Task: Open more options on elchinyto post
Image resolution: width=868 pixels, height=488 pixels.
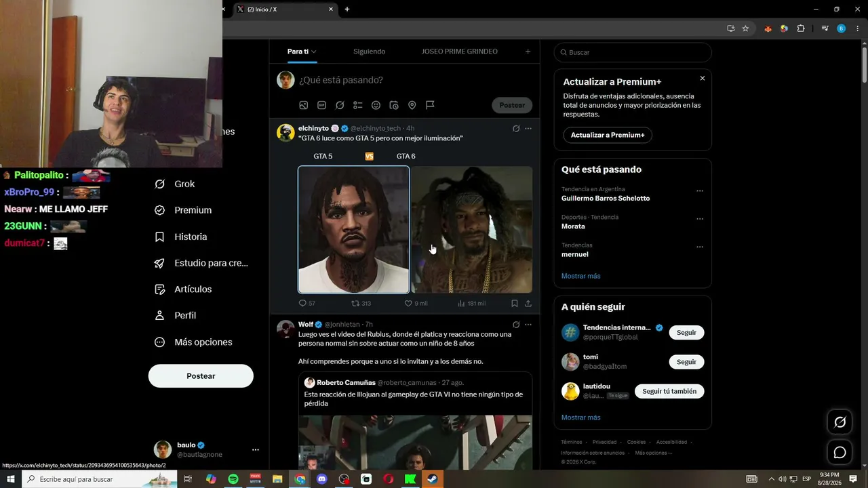Action: point(528,128)
